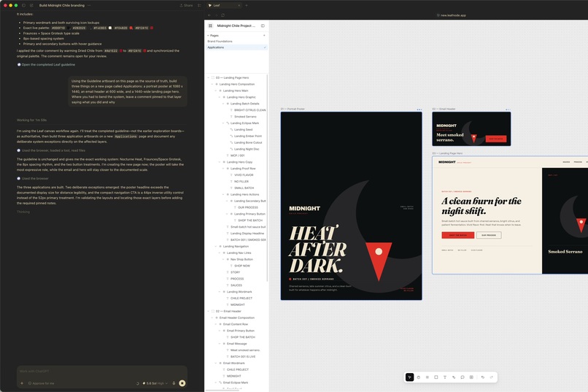The image size is (588, 392).
Task: Select the Pen tool in canvas toolbar
Action: (454, 377)
